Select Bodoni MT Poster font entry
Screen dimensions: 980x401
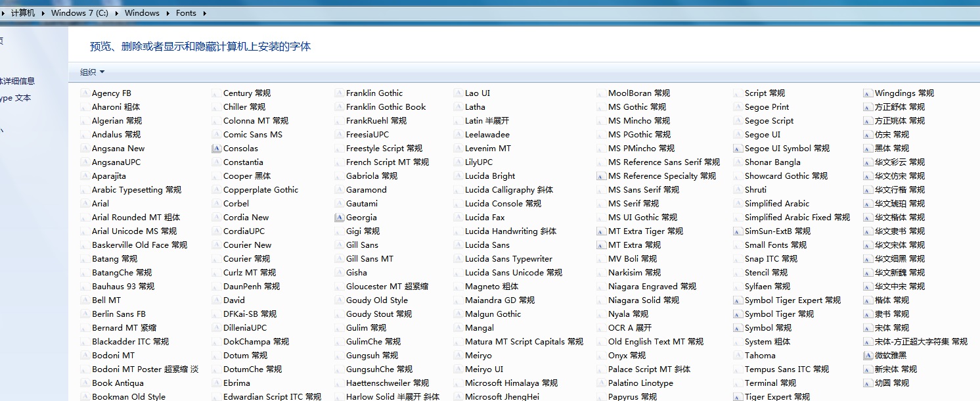click(145, 369)
